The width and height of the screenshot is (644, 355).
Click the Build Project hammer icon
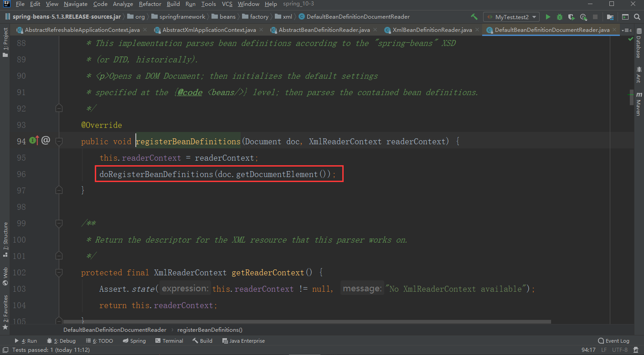point(474,17)
